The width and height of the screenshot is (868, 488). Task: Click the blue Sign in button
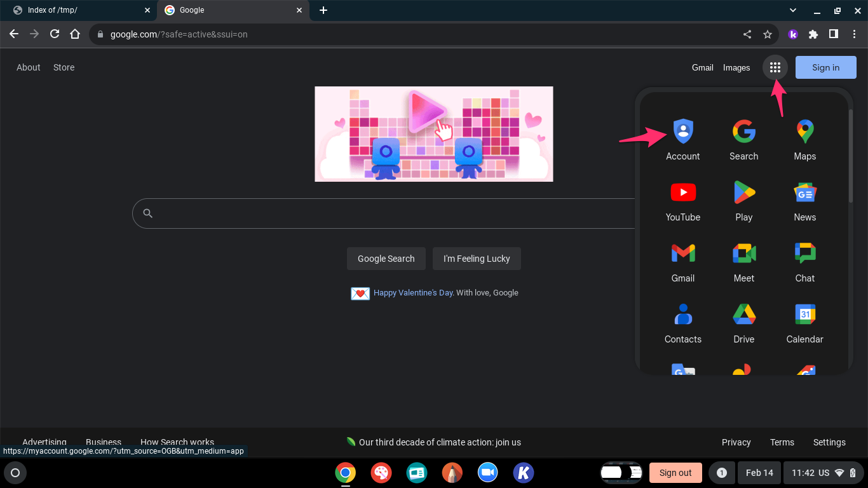click(825, 67)
